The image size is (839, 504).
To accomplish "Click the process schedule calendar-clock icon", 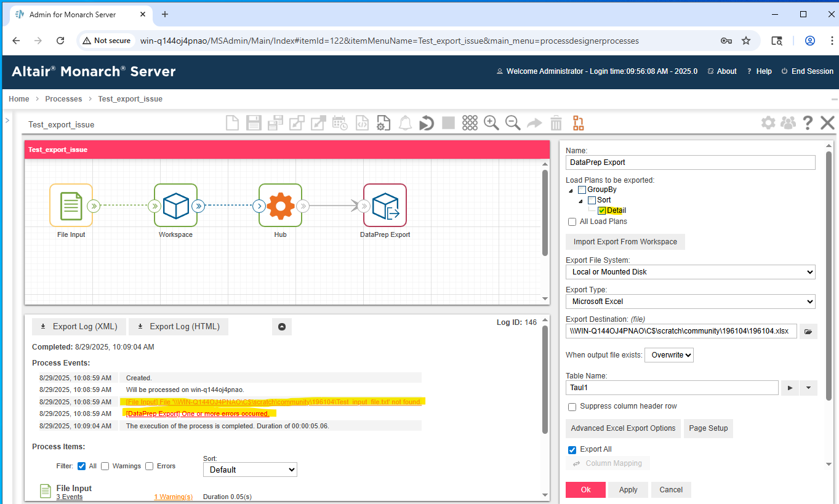I will pyautogui.click(x=340, y=123).
